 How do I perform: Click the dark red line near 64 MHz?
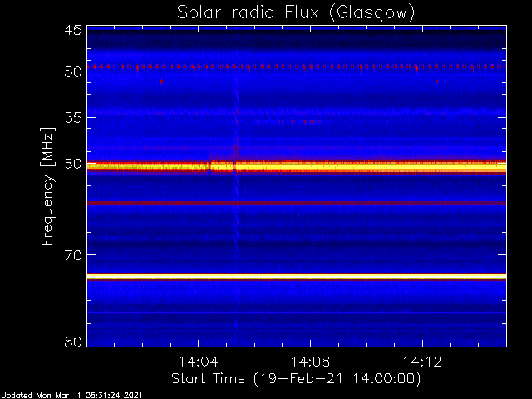click(297, 203)
